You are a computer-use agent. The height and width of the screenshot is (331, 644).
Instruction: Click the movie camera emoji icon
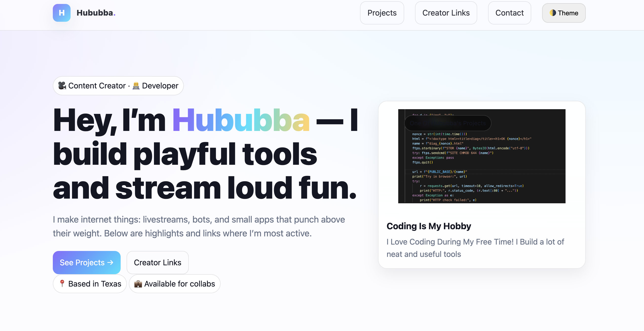(62, 85)
